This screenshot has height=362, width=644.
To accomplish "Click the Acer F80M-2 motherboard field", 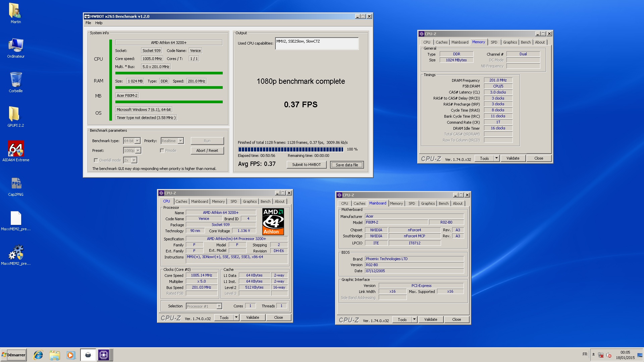I will [127, 96].
